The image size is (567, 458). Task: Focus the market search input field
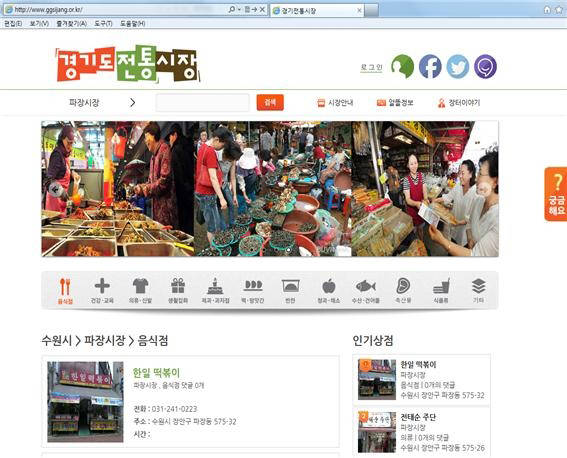coord(202,103)
